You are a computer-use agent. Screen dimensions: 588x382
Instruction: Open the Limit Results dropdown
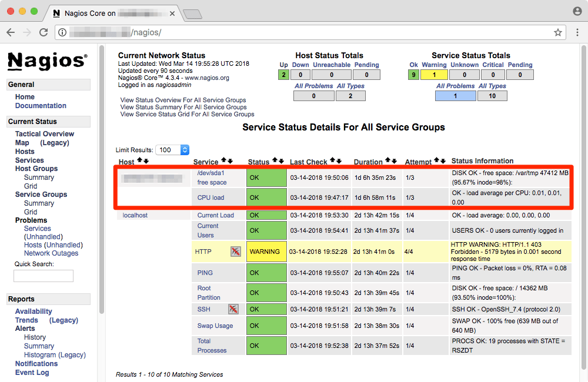(x=172, y=150)
